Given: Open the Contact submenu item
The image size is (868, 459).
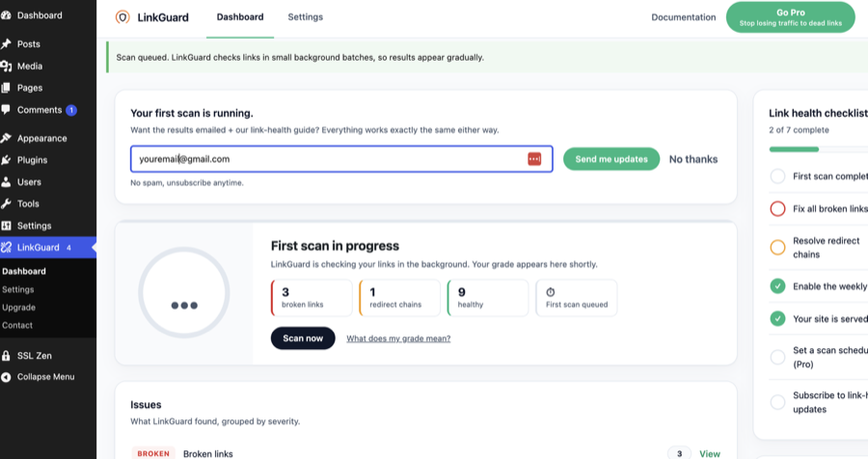Looking at the screenshot, I should tap(17, 326).
